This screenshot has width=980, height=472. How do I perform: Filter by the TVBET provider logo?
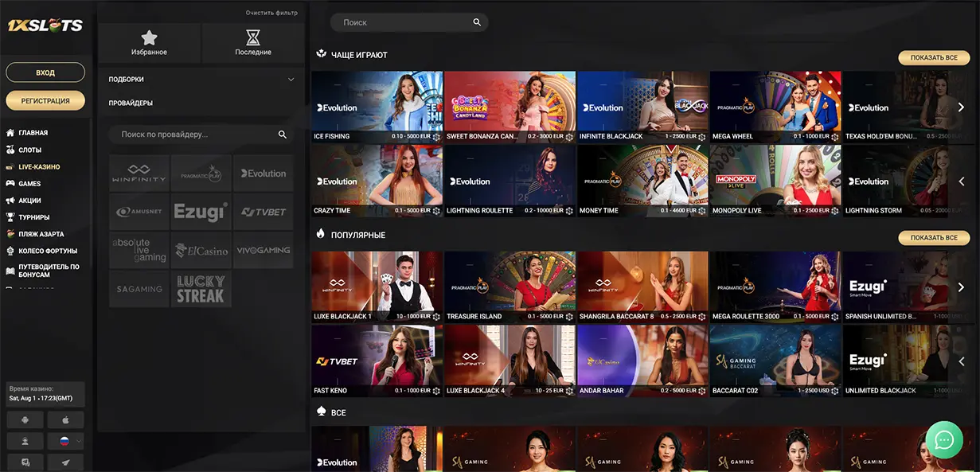click(263, 212)
